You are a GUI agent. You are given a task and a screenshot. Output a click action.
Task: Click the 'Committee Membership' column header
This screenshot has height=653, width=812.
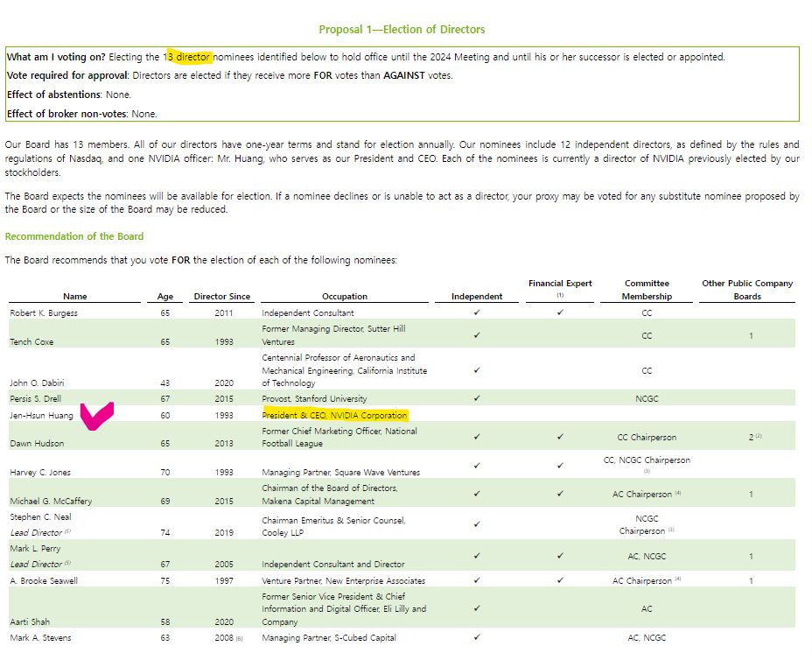point(647,290)
